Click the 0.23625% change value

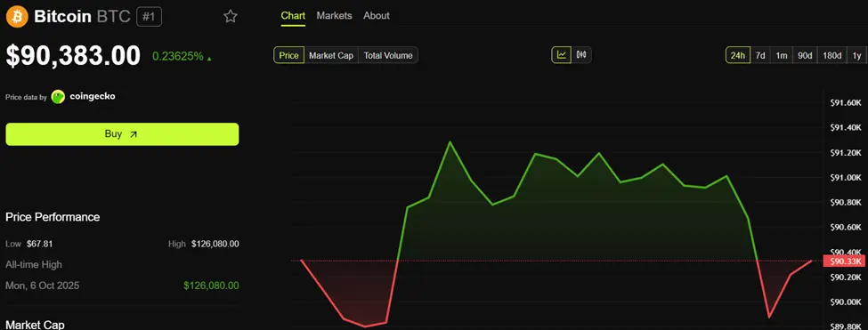pyautogui.click(x=178, y=56)
